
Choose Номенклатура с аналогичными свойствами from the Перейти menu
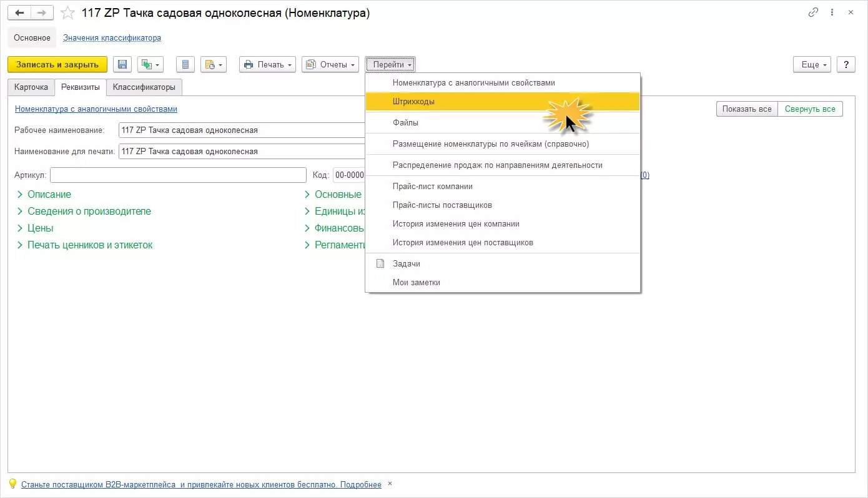click(x=503, y=82)
